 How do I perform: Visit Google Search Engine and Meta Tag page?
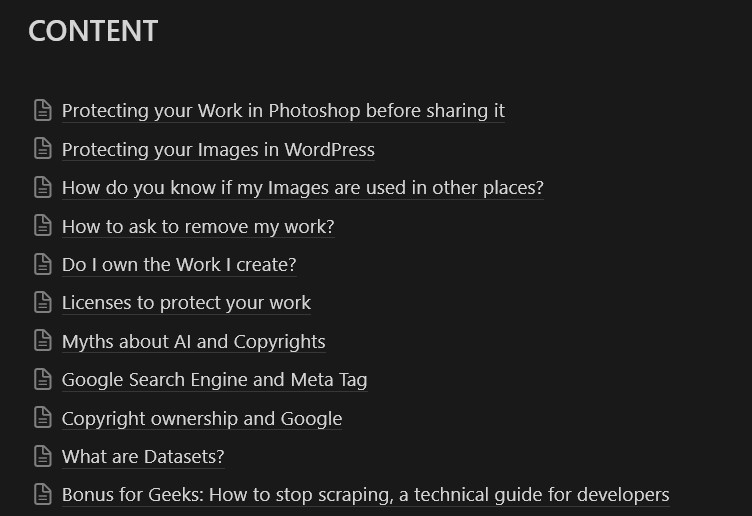pyautogui.click(x=214, y=379)
